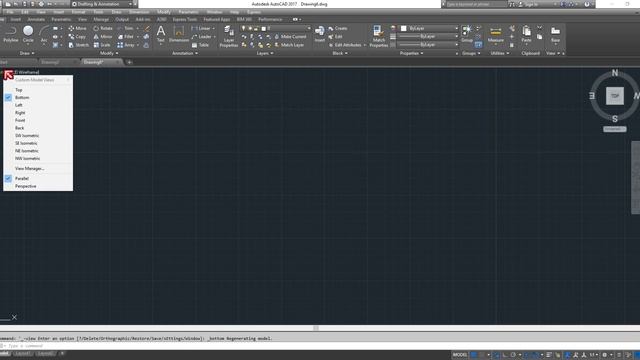640x360 pixels.
Task: Activate the Array command
Action: [x=126, y=45]
